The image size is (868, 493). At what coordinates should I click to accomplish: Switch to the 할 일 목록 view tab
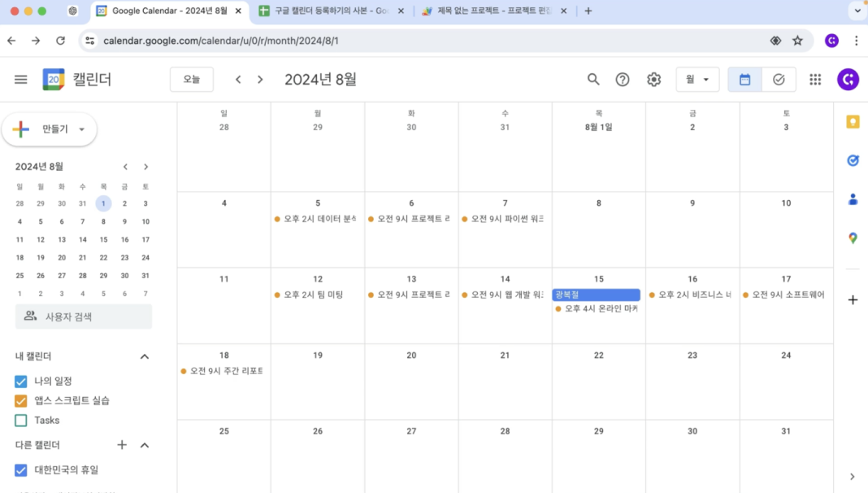[x=778, y=79]
